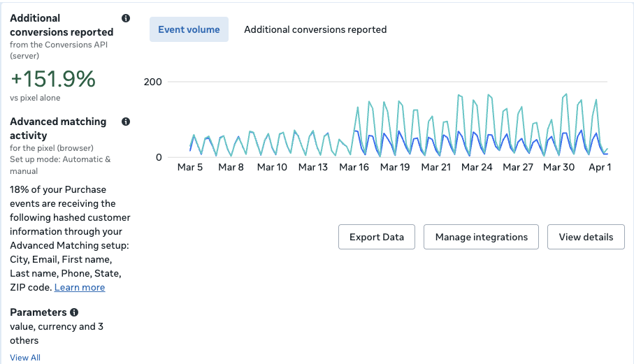Click info icon beside Advanced matching activity
The width and height of the screenshot is (634, 364).
126,122
